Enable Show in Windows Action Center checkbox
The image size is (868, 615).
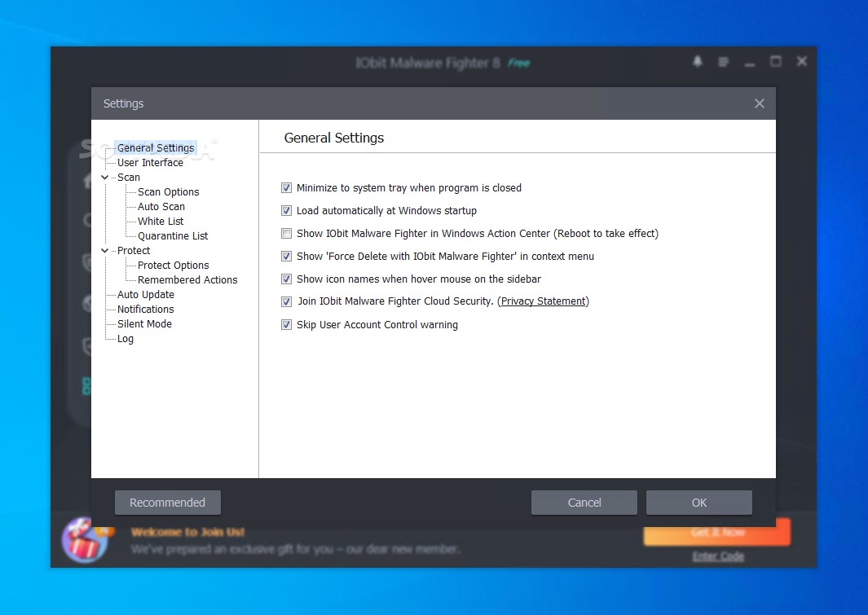point(286,234)
